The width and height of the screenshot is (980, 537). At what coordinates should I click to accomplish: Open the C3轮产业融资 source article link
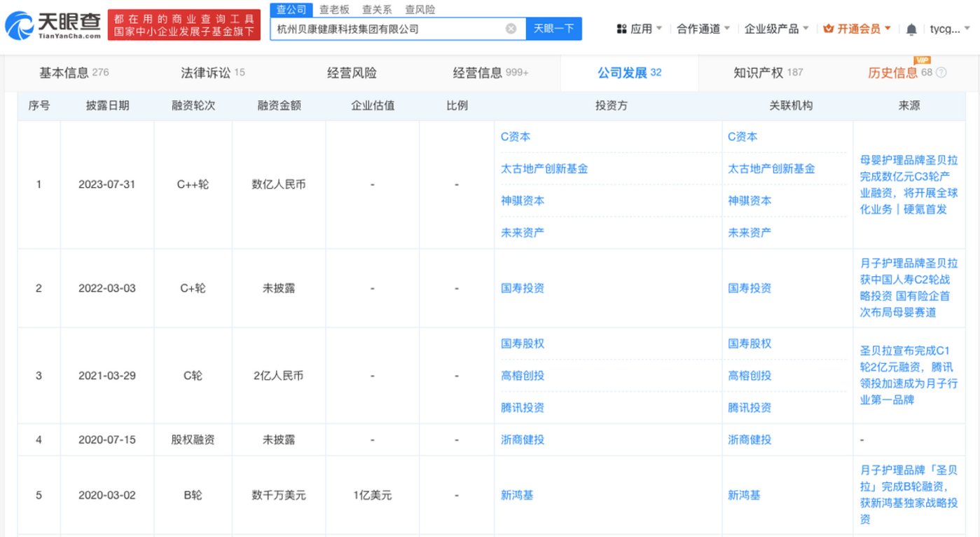[909, 184]
